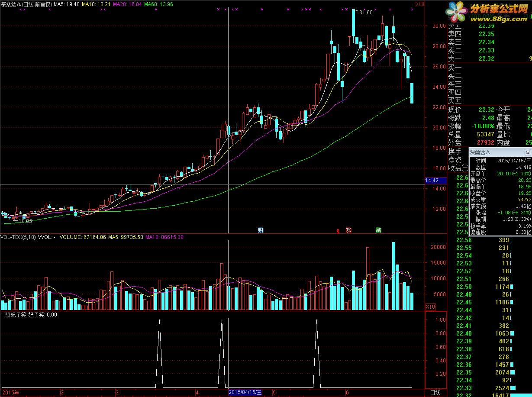Click the 卖四 row price 22.35
This screenshot has height=397, width=532.
487,34
